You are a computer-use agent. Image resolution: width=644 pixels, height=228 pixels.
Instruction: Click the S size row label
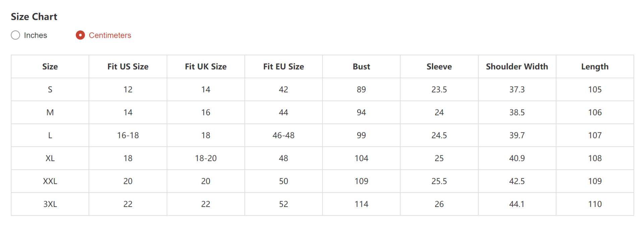point(50,89)
